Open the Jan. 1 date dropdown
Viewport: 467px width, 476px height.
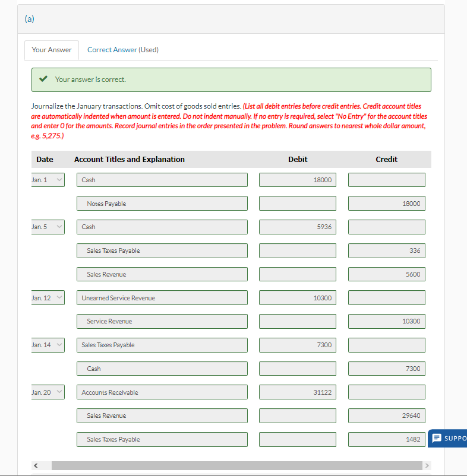pos(48,180)
